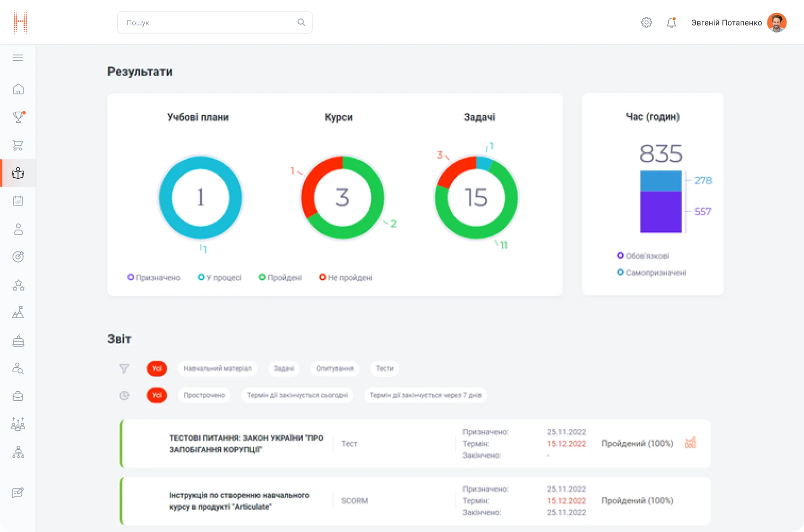Filter by 'Опитування' type chip

(335, 369)
